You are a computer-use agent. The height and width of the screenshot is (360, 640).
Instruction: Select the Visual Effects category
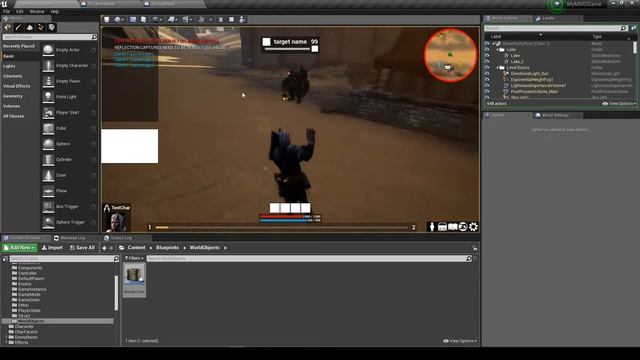(16, 86)
